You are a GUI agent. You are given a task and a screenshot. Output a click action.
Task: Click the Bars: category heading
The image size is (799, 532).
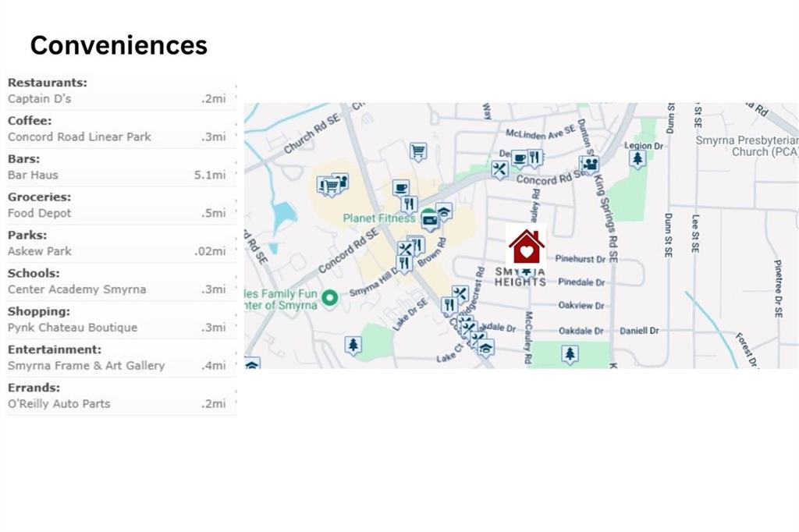pyautogui.click(x=23, y=159)
